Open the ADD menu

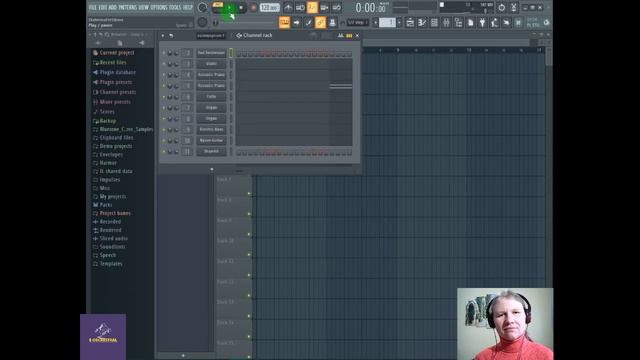click(x=113, y=7)
